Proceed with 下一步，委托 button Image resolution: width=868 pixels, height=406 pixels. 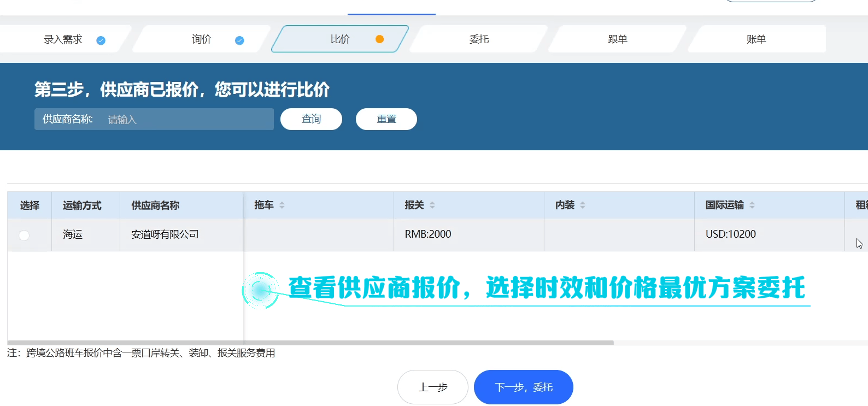pyautogui.click(x=524, y=387)
